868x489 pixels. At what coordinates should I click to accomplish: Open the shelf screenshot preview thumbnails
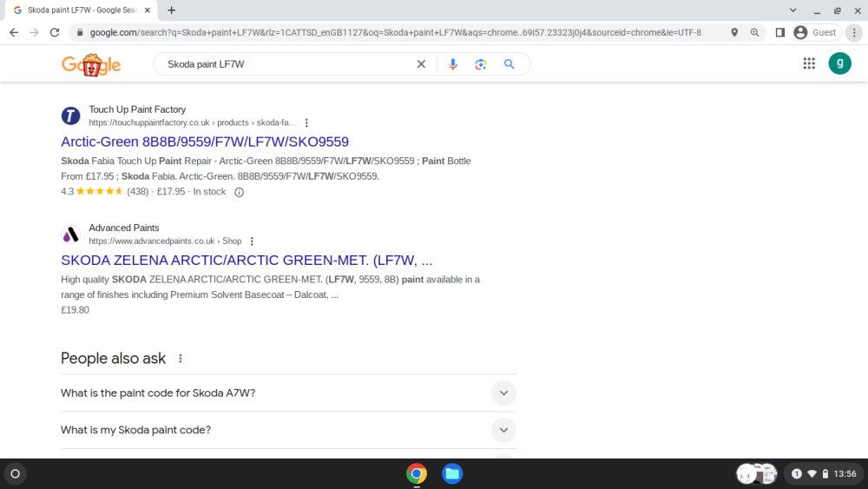757,474
